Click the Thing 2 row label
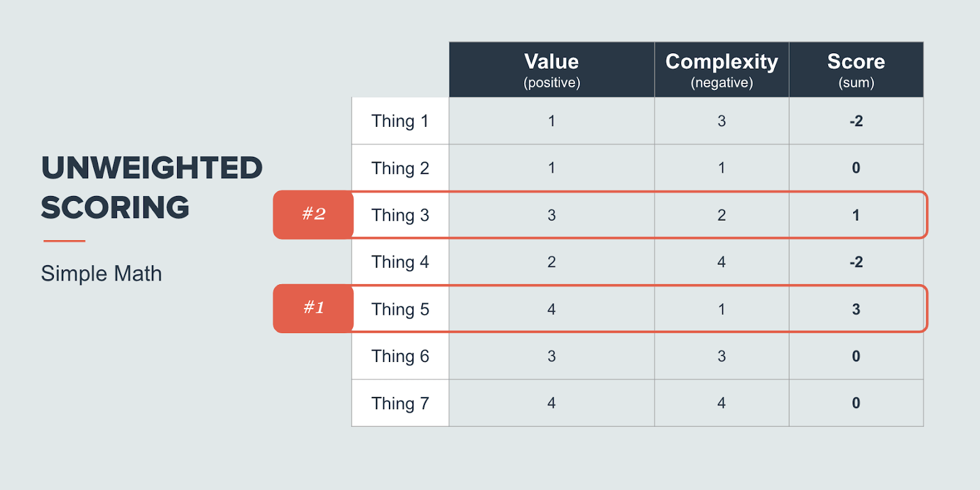Screen dimensions: 980x490 click(401, 168)
